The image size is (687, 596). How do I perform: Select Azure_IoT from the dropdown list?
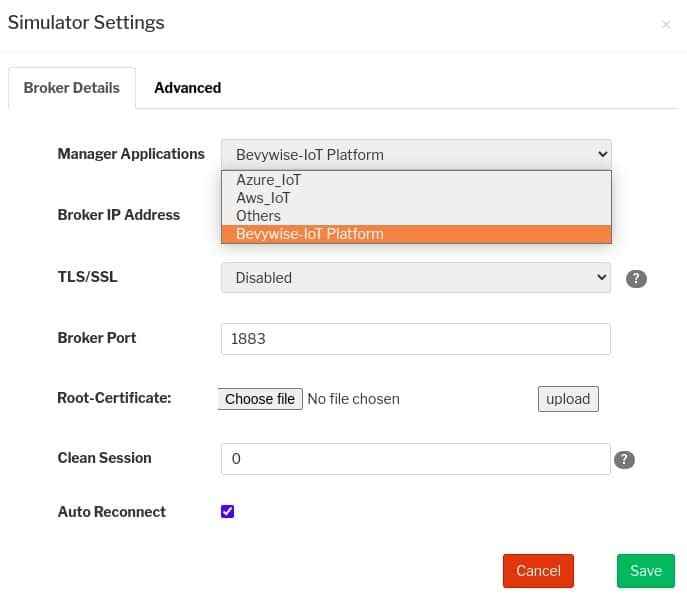click(416, 180)
